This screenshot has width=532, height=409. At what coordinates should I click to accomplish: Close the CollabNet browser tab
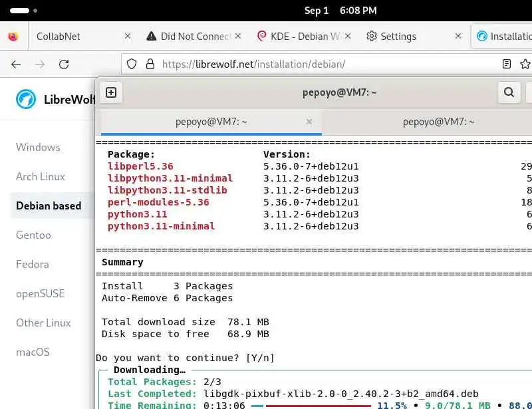pyautogui.click(x=128, y=36)
